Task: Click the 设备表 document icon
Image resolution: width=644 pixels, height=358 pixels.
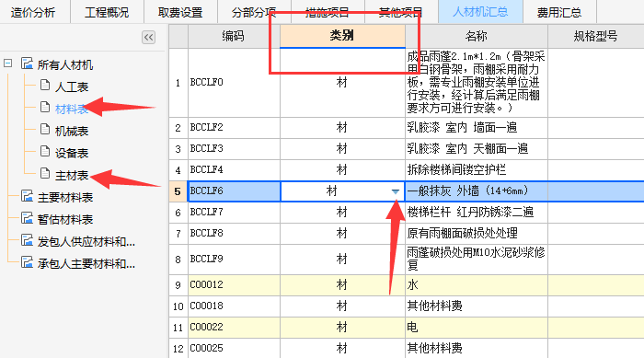Action: 45,152
